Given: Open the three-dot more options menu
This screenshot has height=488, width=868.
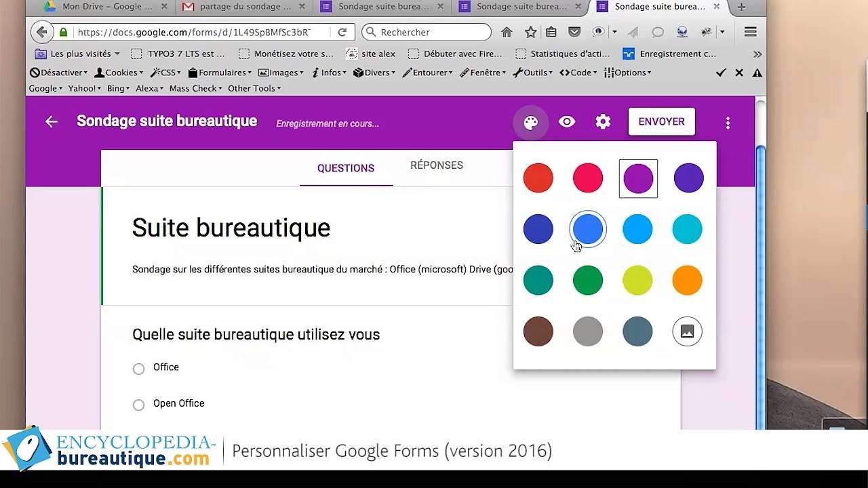Looking at the screenshot, I should pos(728,123).
